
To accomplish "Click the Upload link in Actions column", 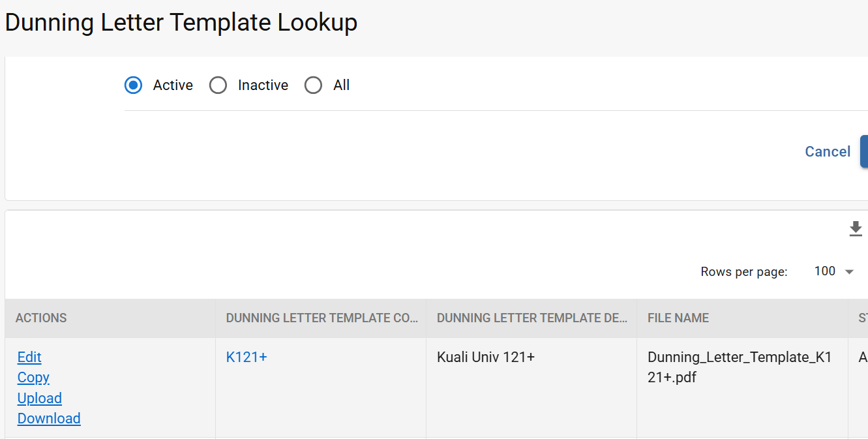I will (40, 398).
